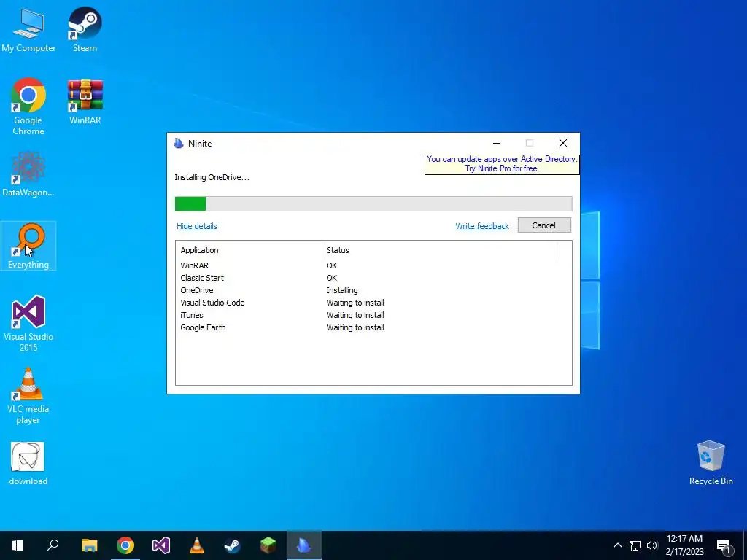Click the Installing OneDrive… status text
This screenshot has width=747, height=560.
(x=212, y=177)
